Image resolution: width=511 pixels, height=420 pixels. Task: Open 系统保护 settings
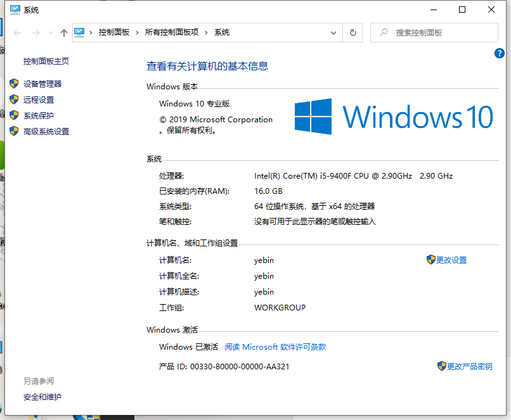pyautogui.click(x=37, y=115)
